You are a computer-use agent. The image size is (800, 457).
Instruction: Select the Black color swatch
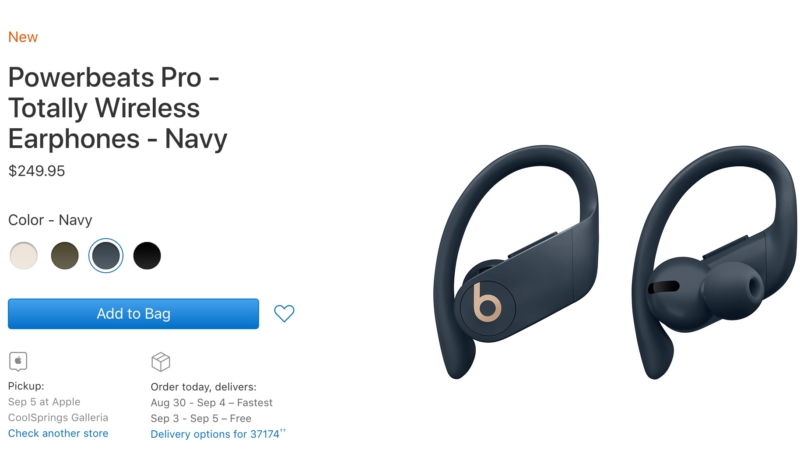(x=147, y=256)
